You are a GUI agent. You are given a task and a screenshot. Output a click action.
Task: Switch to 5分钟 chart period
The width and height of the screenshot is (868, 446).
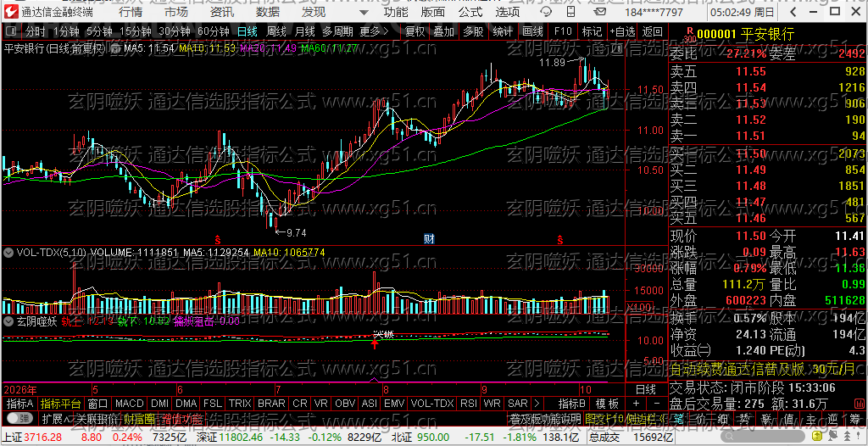point(100,31)
